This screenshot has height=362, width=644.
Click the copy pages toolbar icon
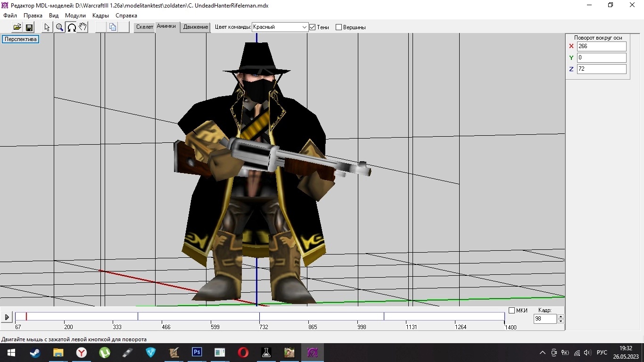(113, 27)
